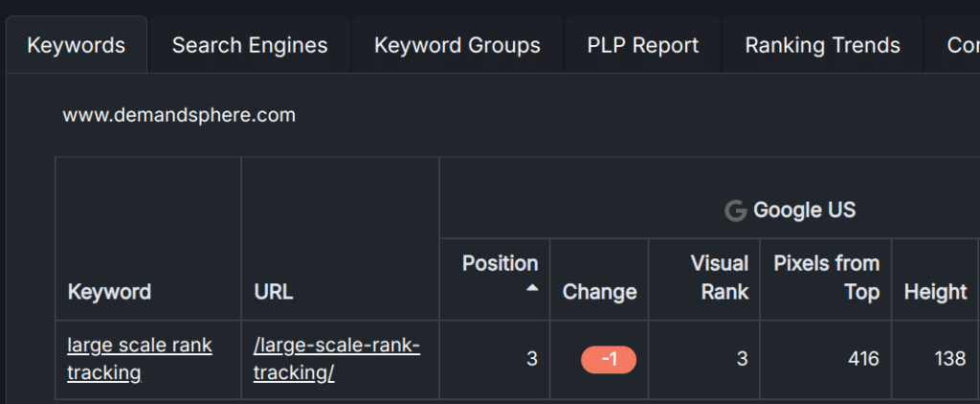Open the Search Engines tab
Image resolution: width=980 pixels, height=404 pixels.
pyautogui.click(x=250, y=45)
